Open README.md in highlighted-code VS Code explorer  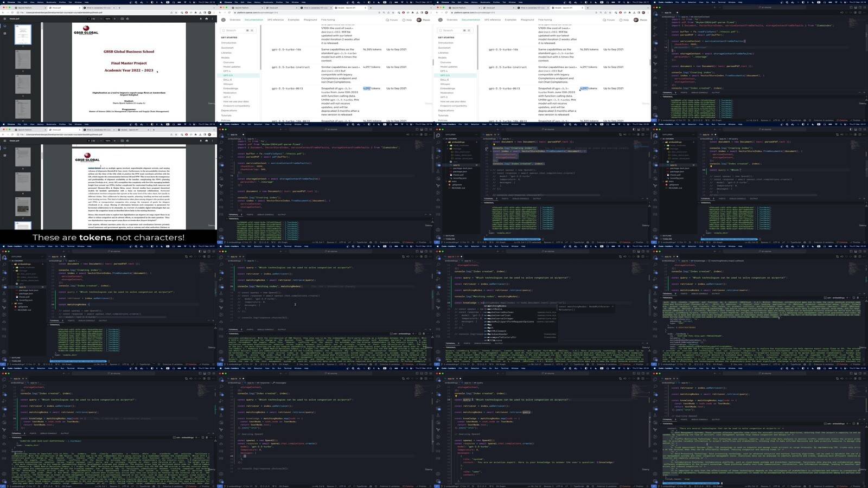click(457, 188)
